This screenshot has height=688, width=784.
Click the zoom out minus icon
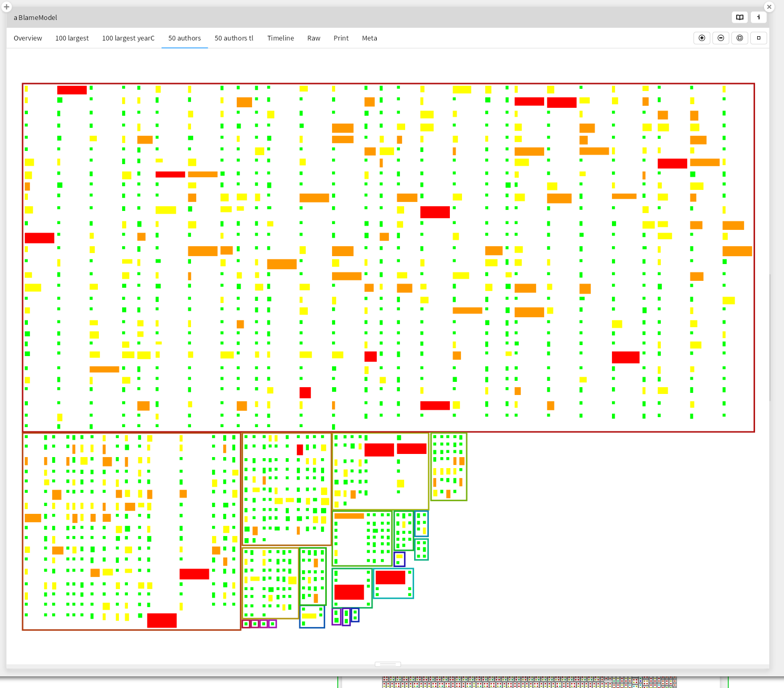pyautogui.click(x=721, y=38)
